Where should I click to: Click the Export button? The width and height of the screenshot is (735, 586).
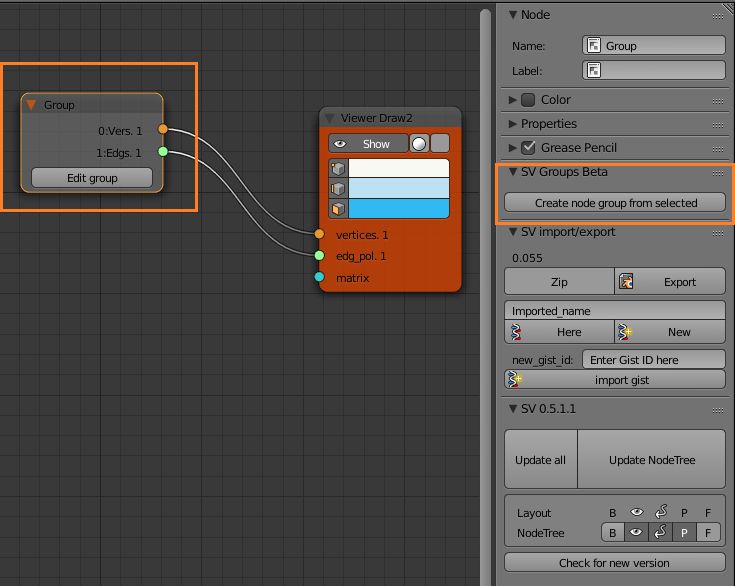670,282
